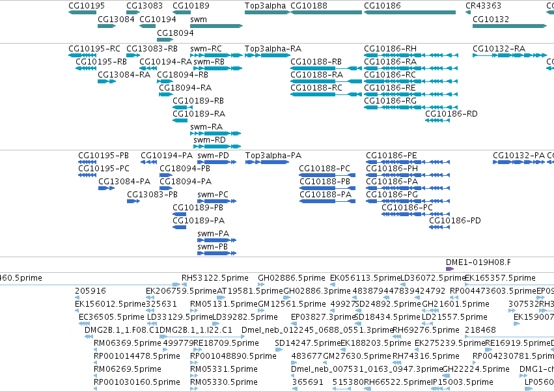Select transcript CG10194-RA
Screen dimensions: 554x392
(166, 61)
